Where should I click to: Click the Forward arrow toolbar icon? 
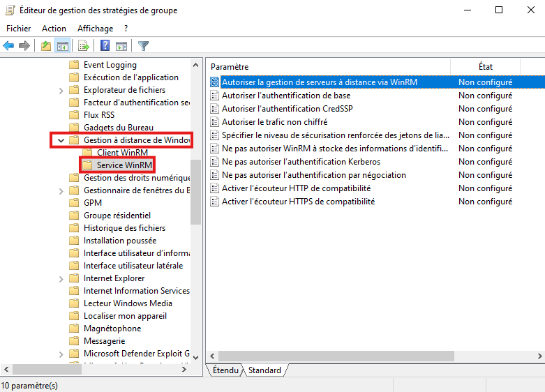tap(24, 46)
